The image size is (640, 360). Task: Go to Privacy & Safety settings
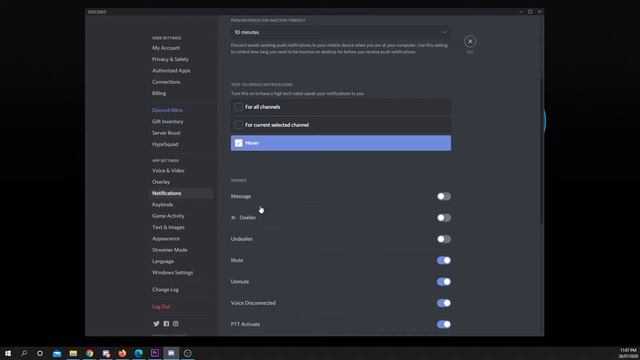coord(170,59)
